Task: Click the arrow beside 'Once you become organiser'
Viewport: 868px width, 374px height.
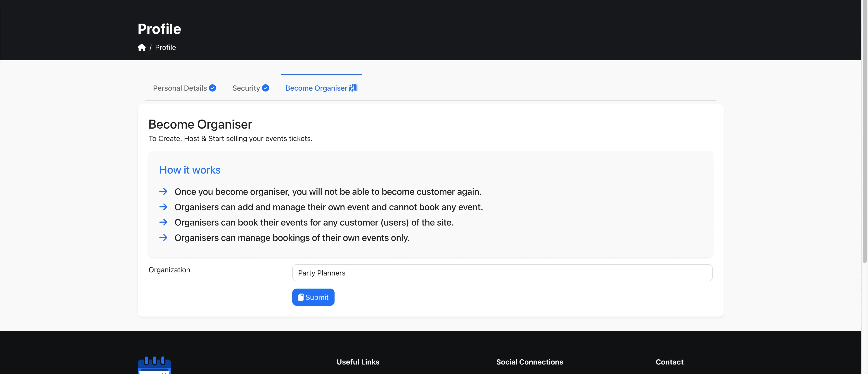Action: (163, 191)
